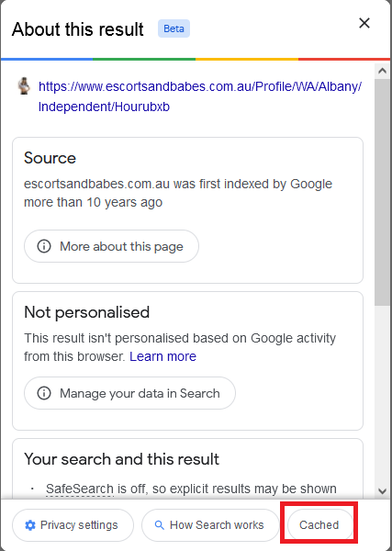Follow the Learn more link

coord(162,356)
